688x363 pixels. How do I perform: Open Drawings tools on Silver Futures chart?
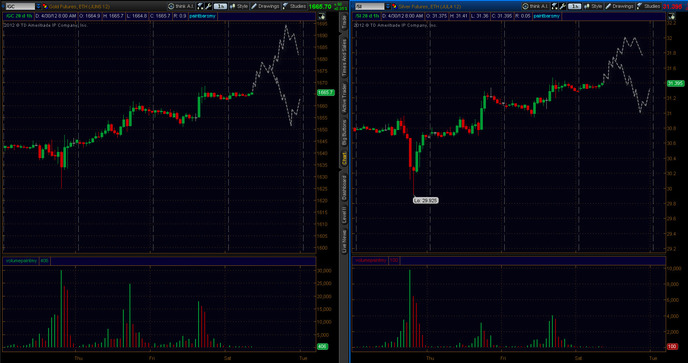(x=620, y=6)
